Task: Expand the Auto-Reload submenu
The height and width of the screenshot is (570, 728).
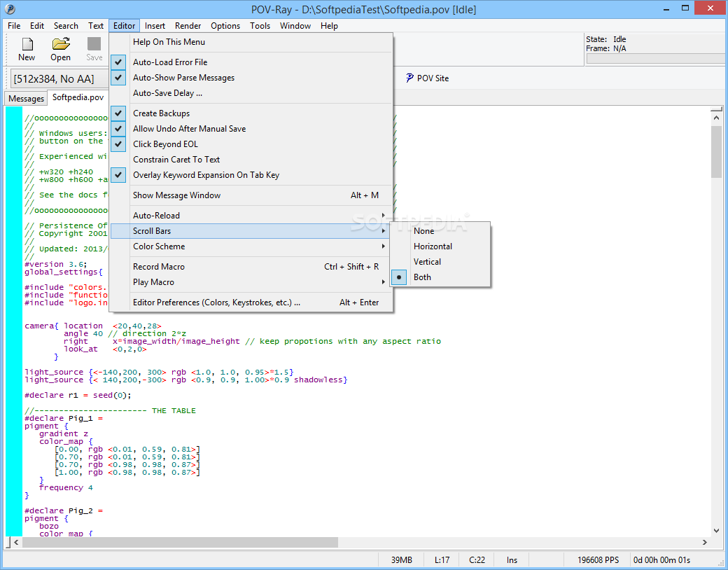Action: 251,216
